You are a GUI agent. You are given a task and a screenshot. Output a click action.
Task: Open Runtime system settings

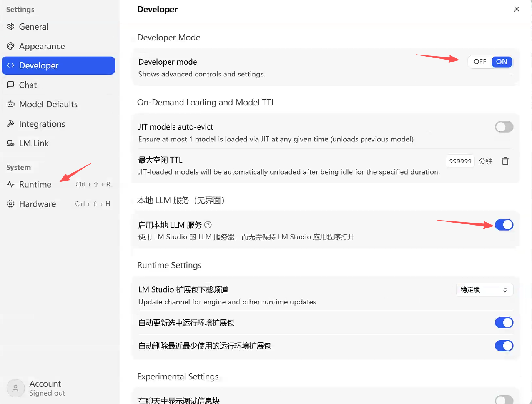(58, 185)
